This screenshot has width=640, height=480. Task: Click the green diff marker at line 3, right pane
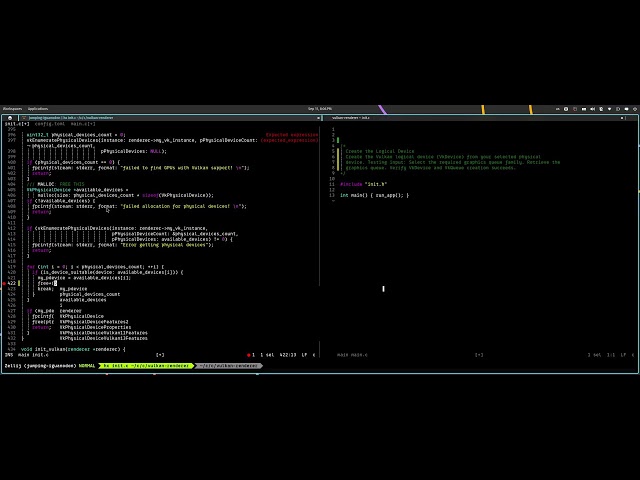[x=338, y=140]
